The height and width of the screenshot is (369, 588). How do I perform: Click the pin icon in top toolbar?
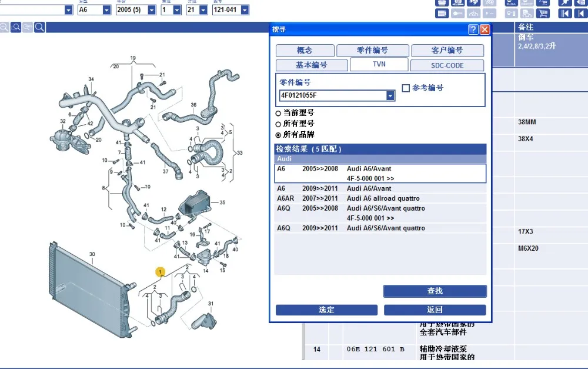click(x=564, y=2)
